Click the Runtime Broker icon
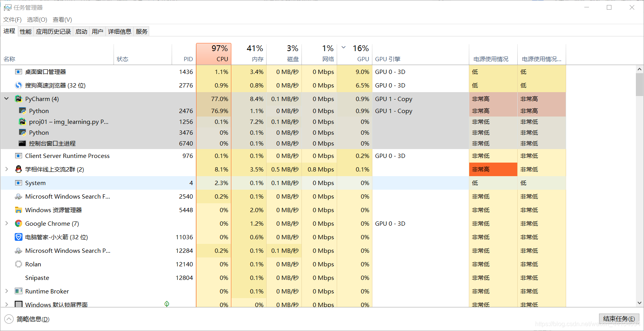The height and width of the screenshot is (331, 644). point(18,291)
